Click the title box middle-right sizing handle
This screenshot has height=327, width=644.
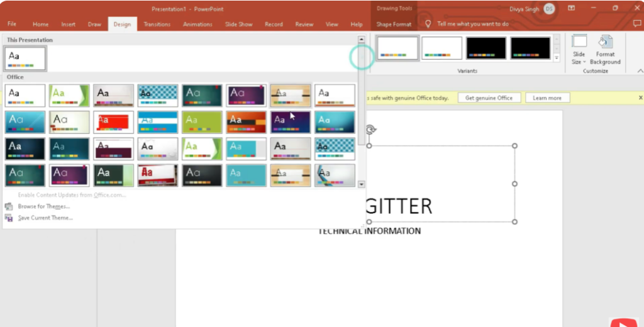tap(514, 184)
